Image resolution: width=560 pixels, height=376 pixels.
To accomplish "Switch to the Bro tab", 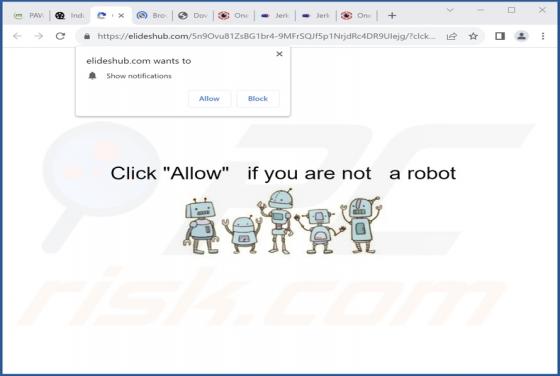I will point(152,16).
